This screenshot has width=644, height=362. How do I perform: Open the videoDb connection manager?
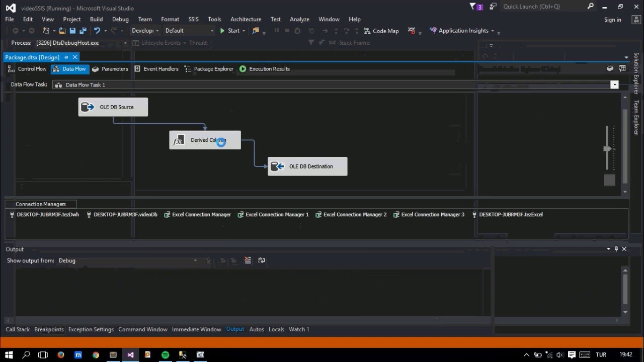point(122,215)
